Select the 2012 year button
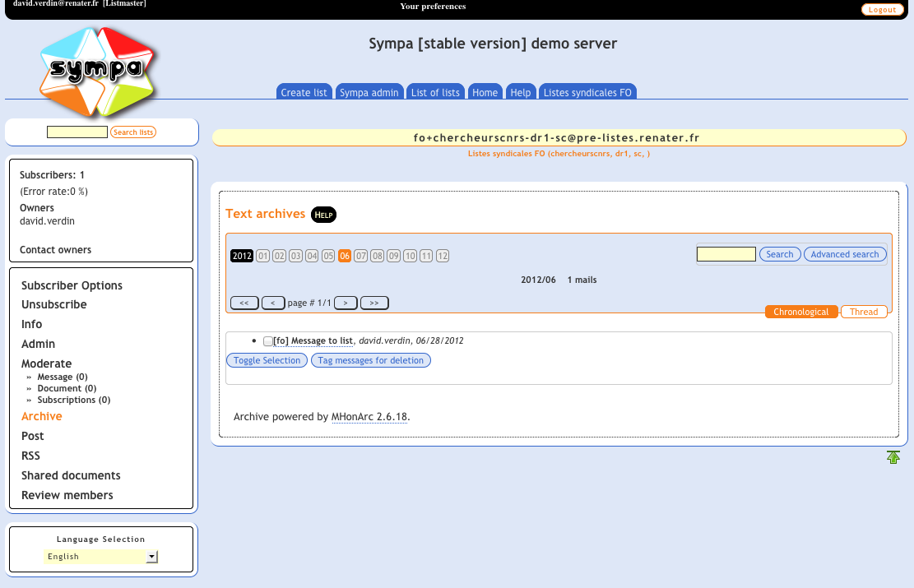This screenshot has height=588, width=914. pyautogui.click(x=242, y=256)
